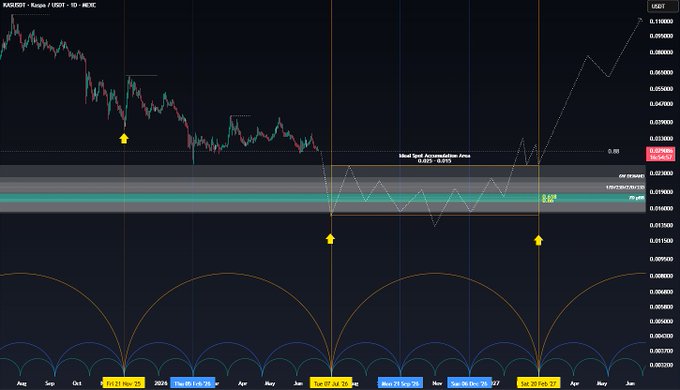This screenshot has height=390, width=680.
Task: Click the 0.110000 price axis label
Action: (661, 21)
